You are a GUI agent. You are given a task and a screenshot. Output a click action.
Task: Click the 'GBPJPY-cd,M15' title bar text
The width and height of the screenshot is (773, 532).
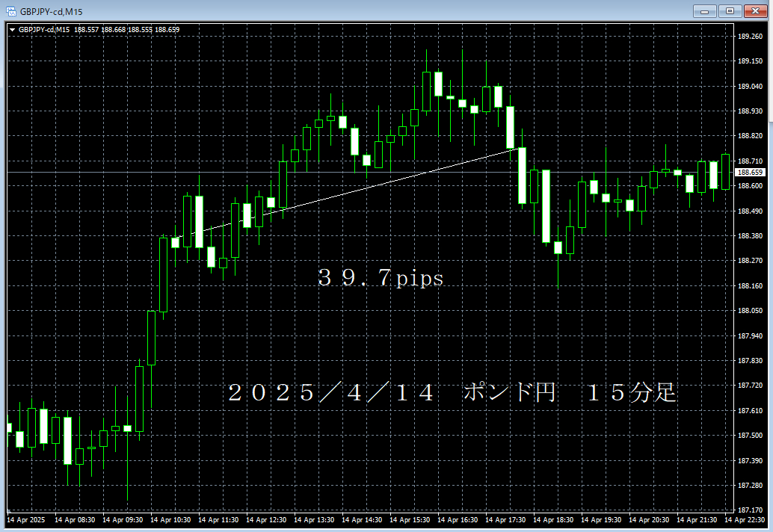pos(52,12)
